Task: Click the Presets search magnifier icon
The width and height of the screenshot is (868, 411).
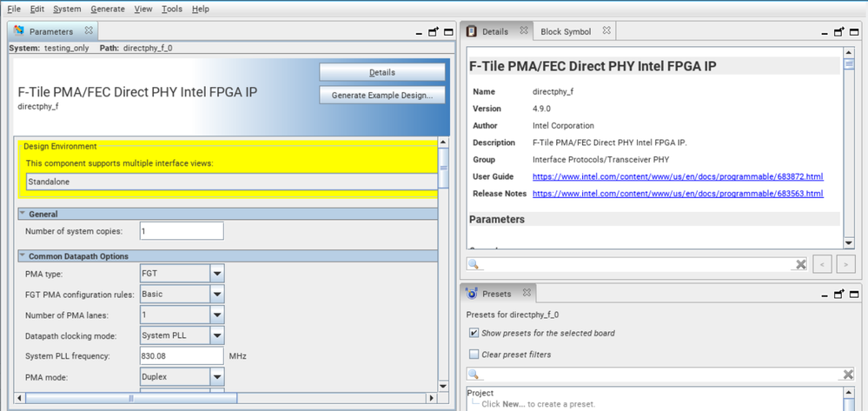Action: point(473,375)
